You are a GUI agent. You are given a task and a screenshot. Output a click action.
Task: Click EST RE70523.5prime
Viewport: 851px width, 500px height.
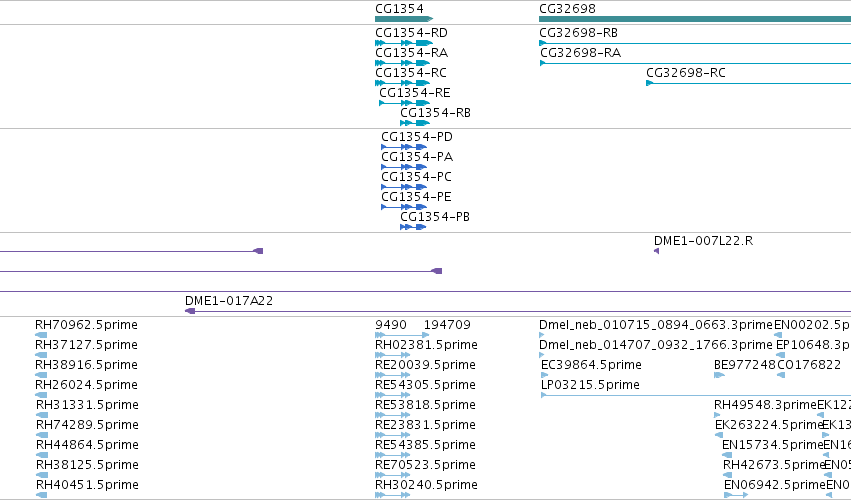[426, 465]
